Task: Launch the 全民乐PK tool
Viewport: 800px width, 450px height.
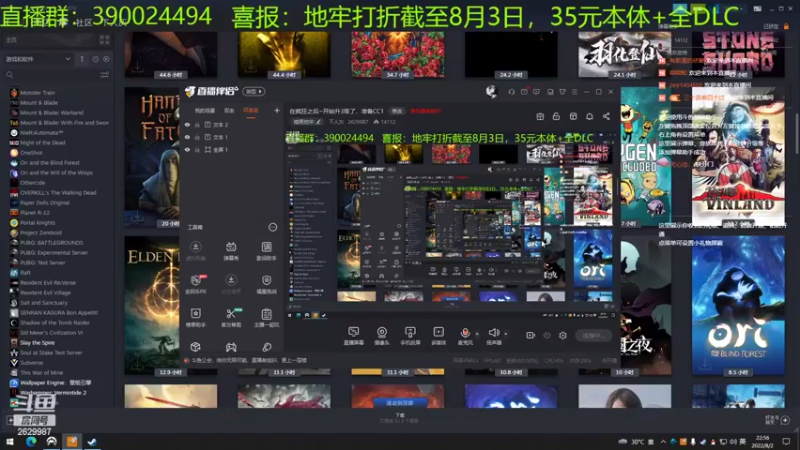Action: click(195, 284)
